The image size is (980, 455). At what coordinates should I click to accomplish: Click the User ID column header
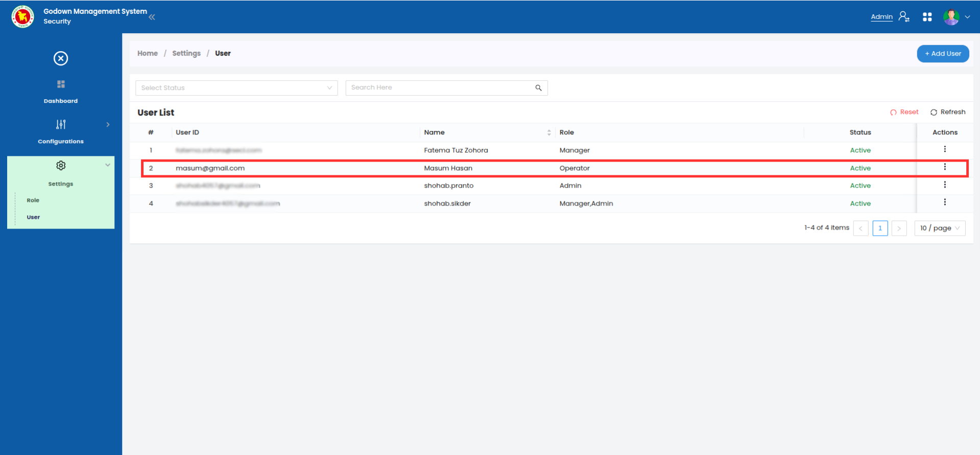coord(187,132)
